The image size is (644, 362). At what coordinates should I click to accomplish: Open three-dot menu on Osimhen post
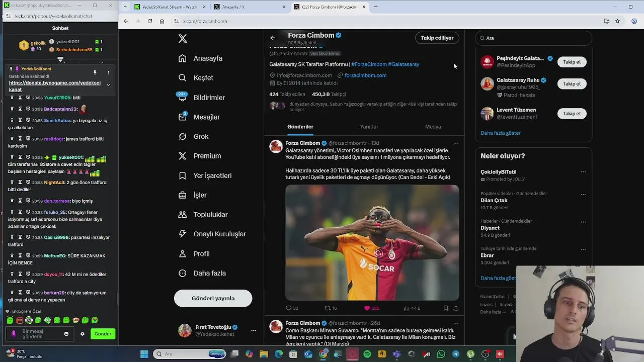456,143
